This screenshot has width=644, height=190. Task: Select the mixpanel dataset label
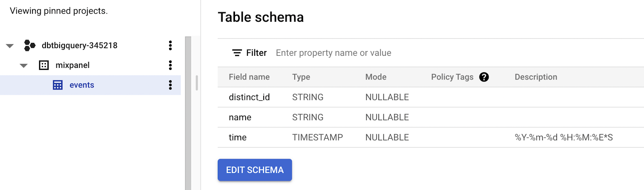coord(72,65)
